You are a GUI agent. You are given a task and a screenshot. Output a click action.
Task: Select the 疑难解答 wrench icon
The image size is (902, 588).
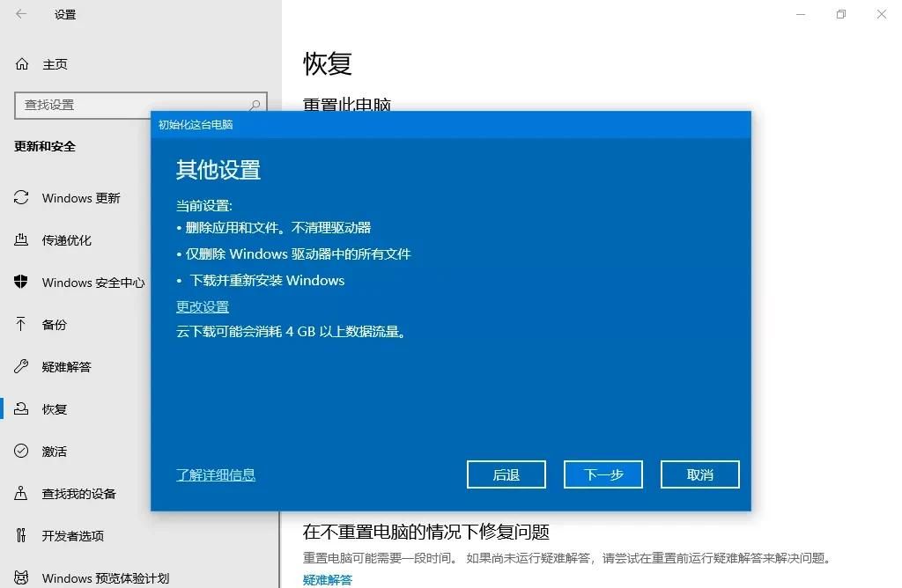[x=19, y=366]
